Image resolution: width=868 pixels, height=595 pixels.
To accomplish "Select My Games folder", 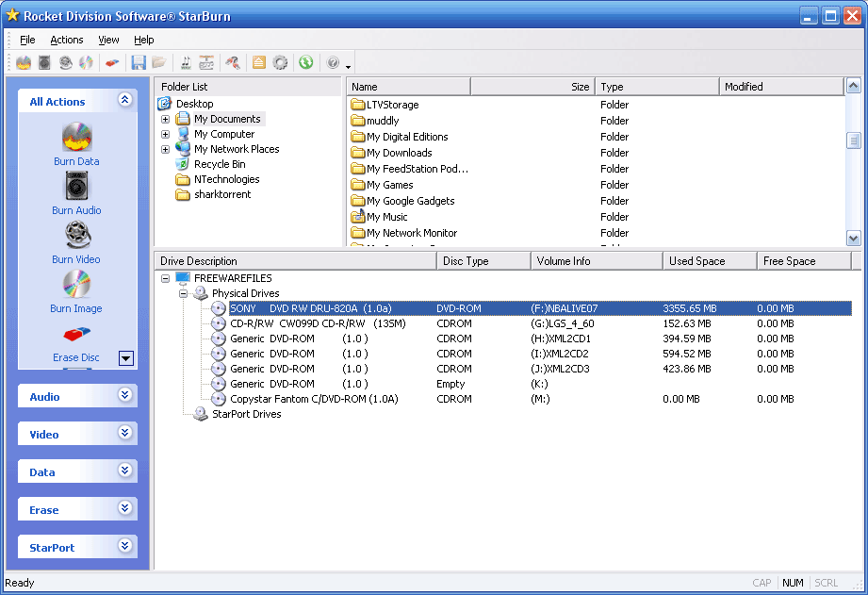I will tap(390, 185).
